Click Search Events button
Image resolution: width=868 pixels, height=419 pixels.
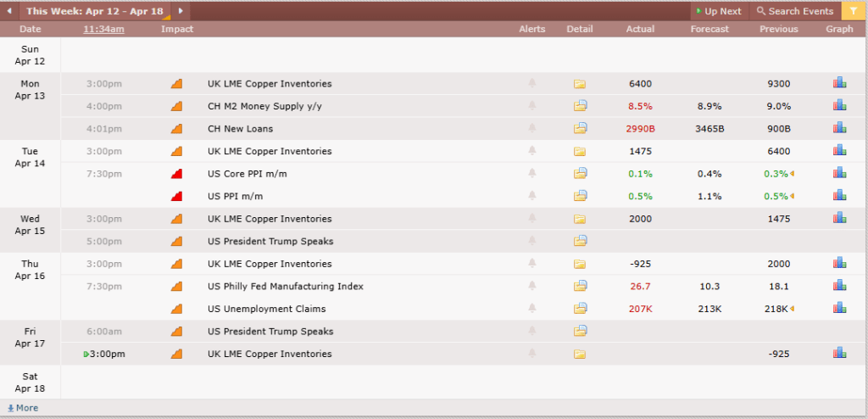tap(794, 11)
